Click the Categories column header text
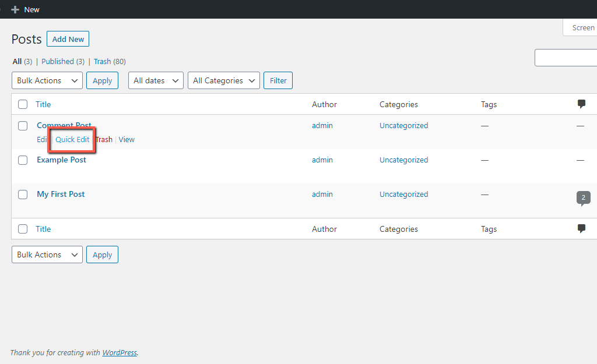This screenshot has width=597, height=364. tap(399, 104)
